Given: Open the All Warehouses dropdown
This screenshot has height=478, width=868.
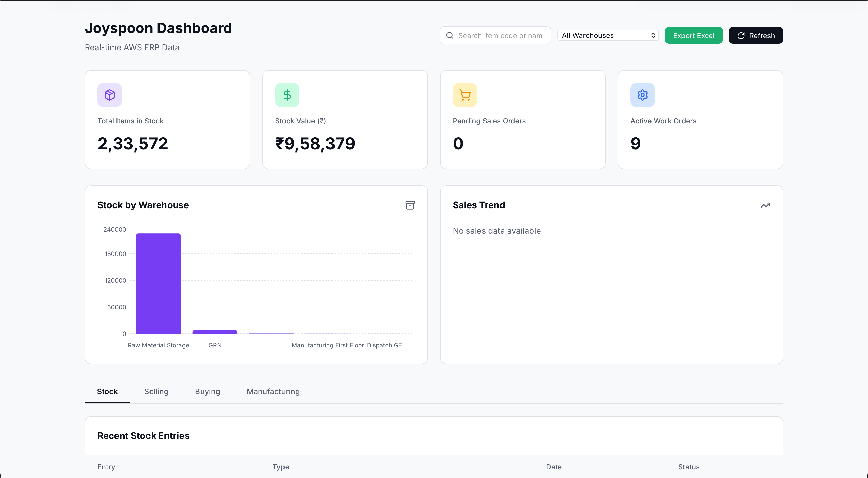Looking at the screenshot, I should 608,35.
